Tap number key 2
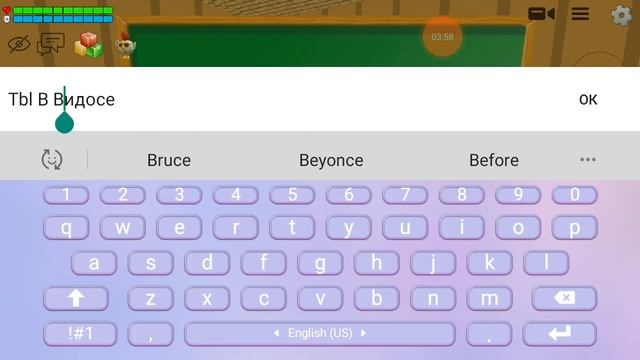 122,195
